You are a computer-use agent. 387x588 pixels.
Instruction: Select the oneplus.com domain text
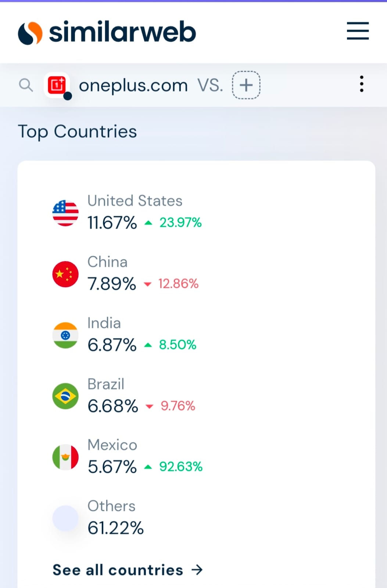click(x=133, y=86)
